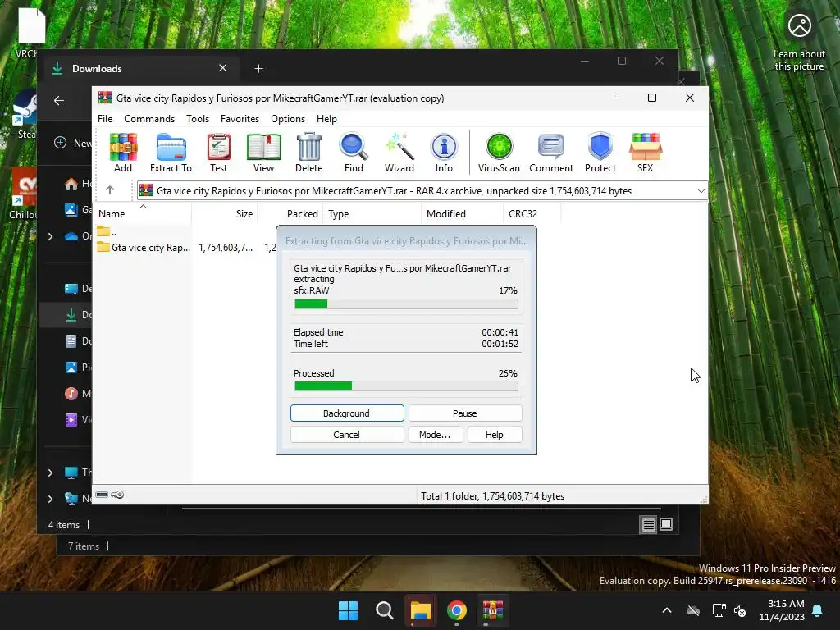Expand the OneDrive tree node in Explorer
The image size is (840, 630).
(x=50, y=236)
